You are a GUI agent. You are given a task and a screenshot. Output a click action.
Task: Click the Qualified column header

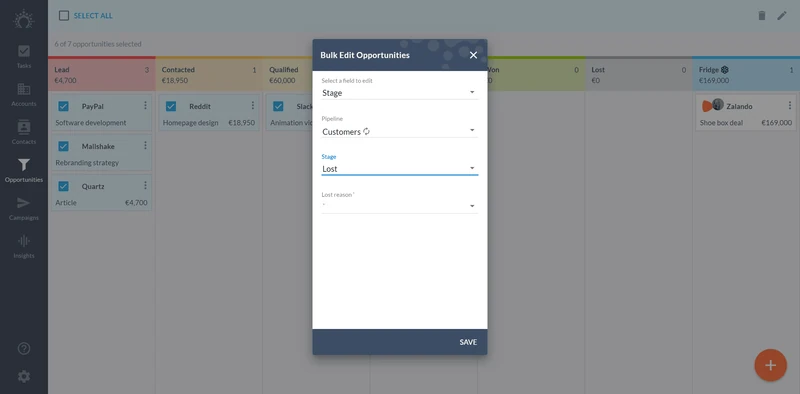coord(287,75)
